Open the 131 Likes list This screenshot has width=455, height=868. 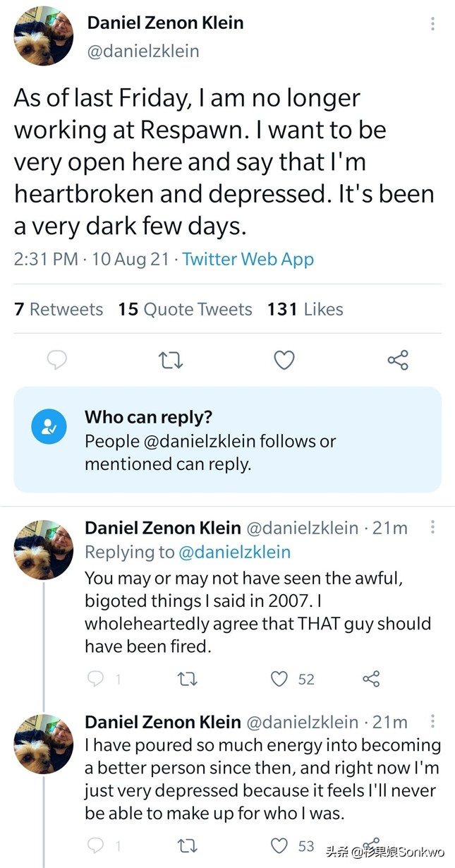305,309
